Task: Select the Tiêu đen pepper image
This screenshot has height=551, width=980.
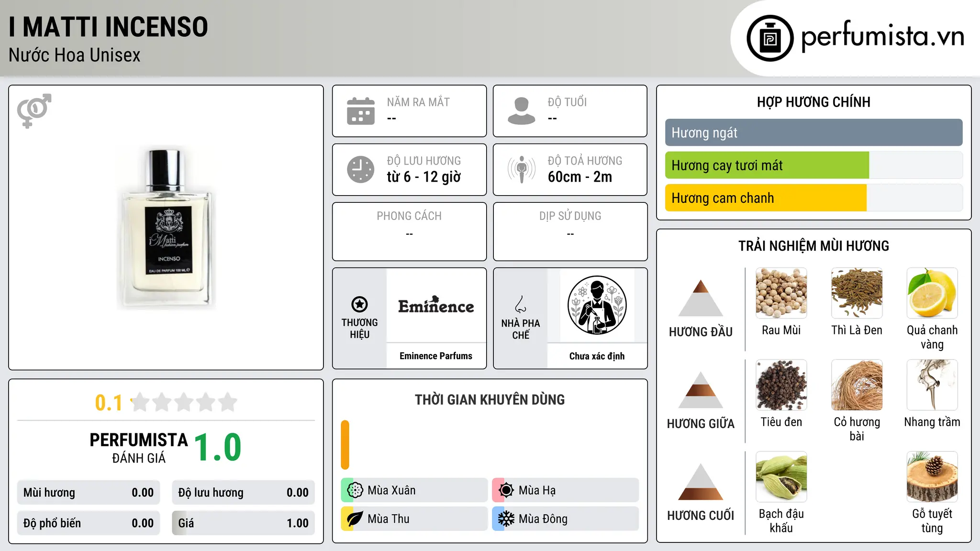Action: (781, 385)
